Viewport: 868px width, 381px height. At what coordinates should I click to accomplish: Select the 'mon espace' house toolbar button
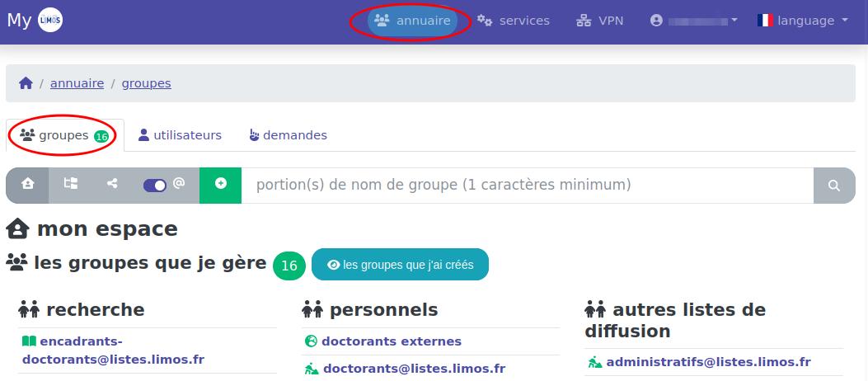28,185
